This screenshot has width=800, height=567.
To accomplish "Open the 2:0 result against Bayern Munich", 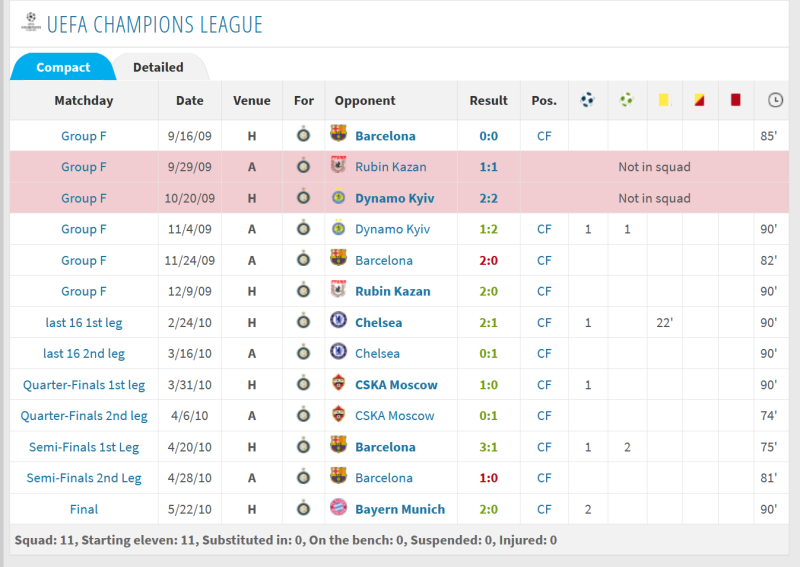I will point(488,509).
